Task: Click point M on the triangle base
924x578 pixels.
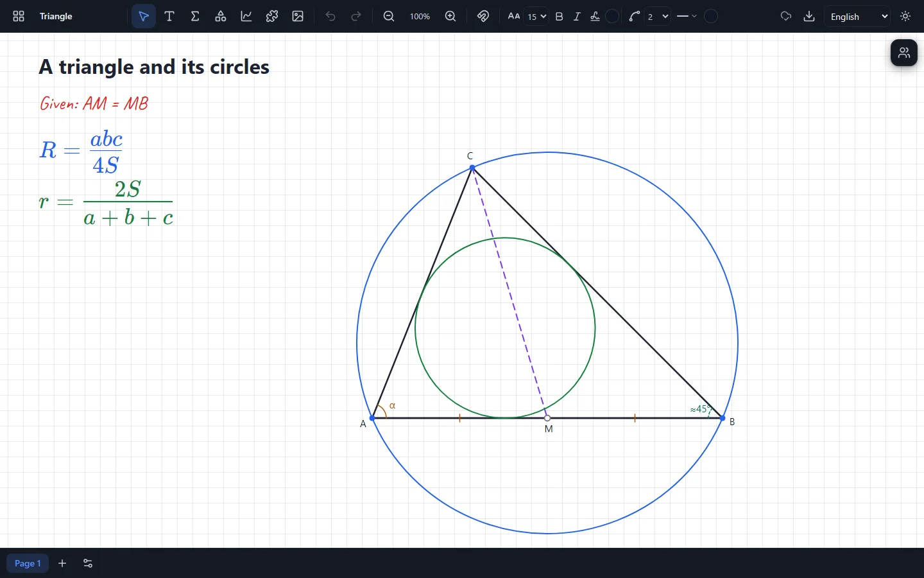Action: tap(547, 418)
